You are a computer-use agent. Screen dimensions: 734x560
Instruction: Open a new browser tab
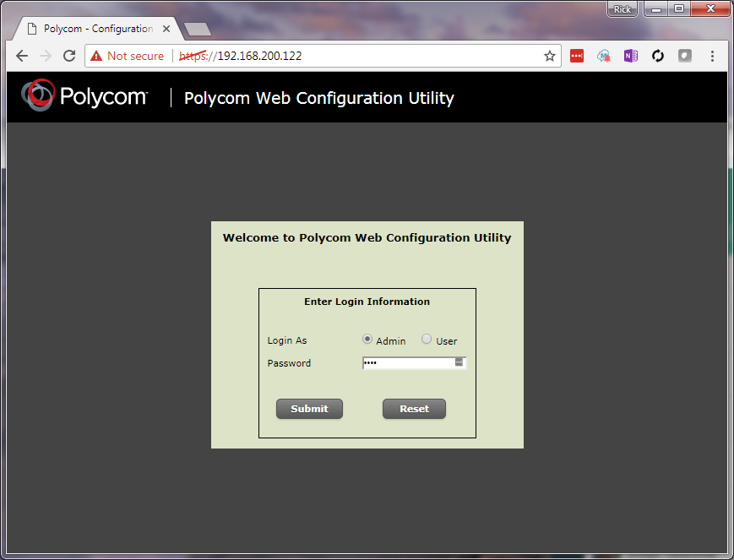pyautogui.click(x=198, y=30)
